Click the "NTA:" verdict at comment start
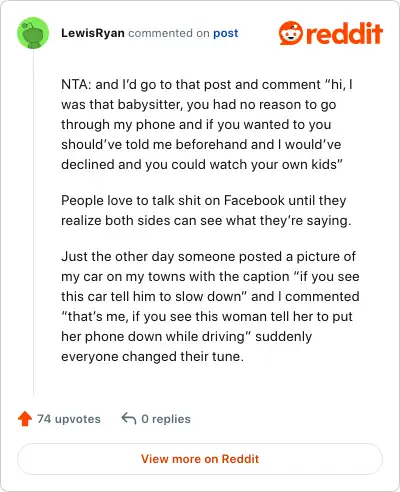400x492 pixels. click(x=76, y=84)
